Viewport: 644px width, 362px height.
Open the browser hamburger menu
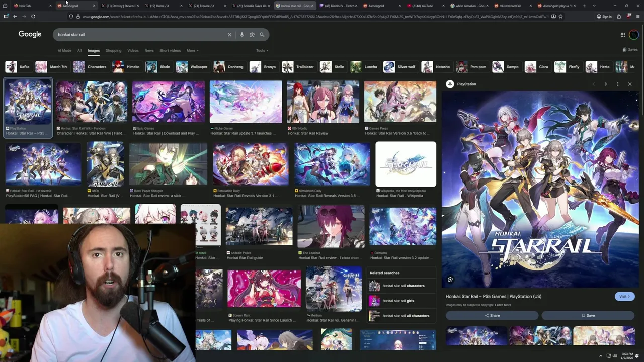[x=637, y=16]
